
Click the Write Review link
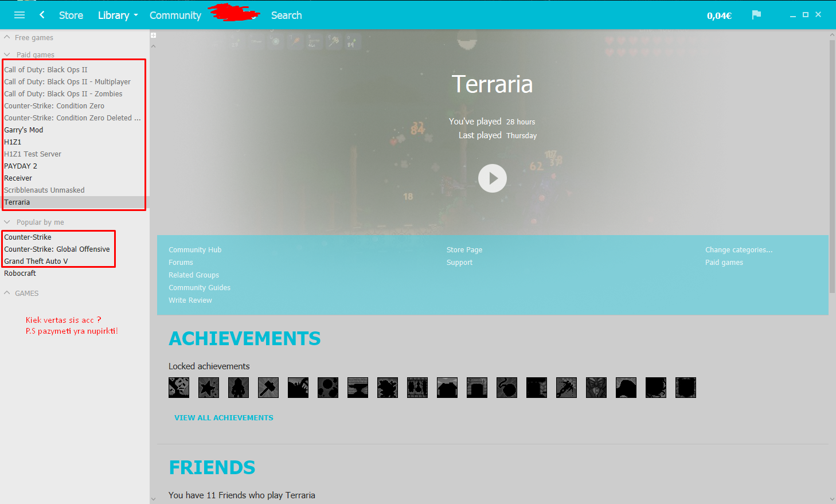point(190,300)
